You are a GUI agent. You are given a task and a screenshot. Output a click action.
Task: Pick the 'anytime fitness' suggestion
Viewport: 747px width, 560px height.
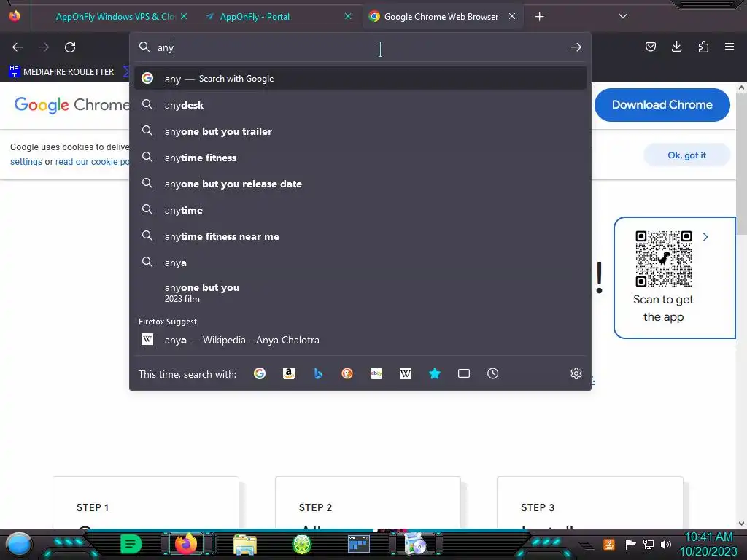click(x=360, y=157)
